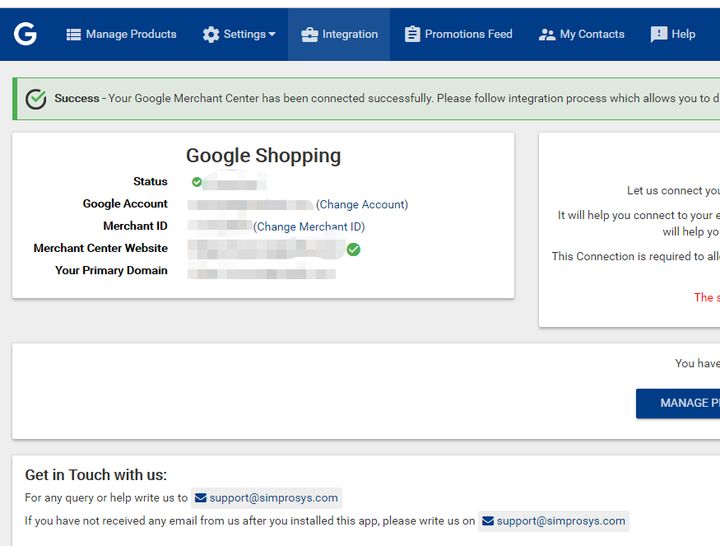Click the 'For any query or help' text

tap(106, 498)
